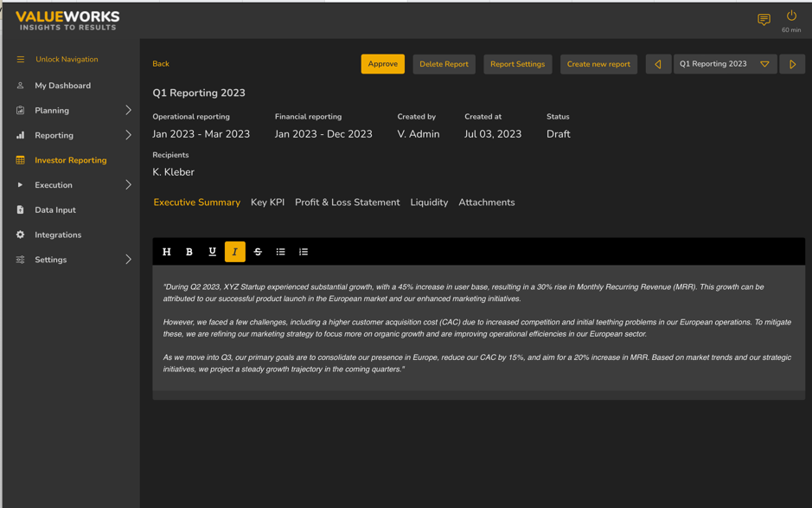Switch to the Key KPI tab

tap(267, 203)
